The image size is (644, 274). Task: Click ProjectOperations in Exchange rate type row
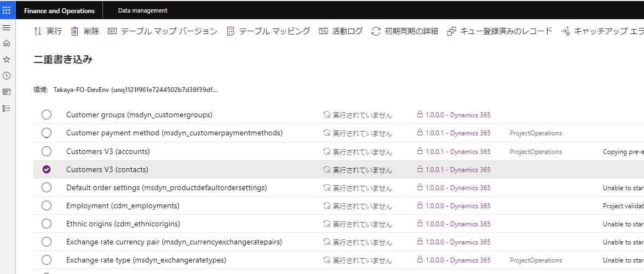[x=536, y=260]
